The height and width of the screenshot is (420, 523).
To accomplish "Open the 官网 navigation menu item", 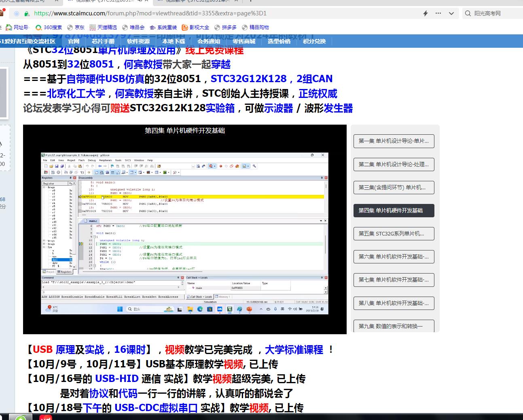I will coord(74,41).
